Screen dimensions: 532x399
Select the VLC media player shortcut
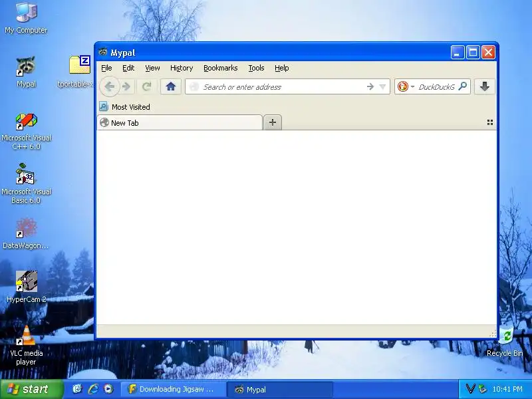26,345
